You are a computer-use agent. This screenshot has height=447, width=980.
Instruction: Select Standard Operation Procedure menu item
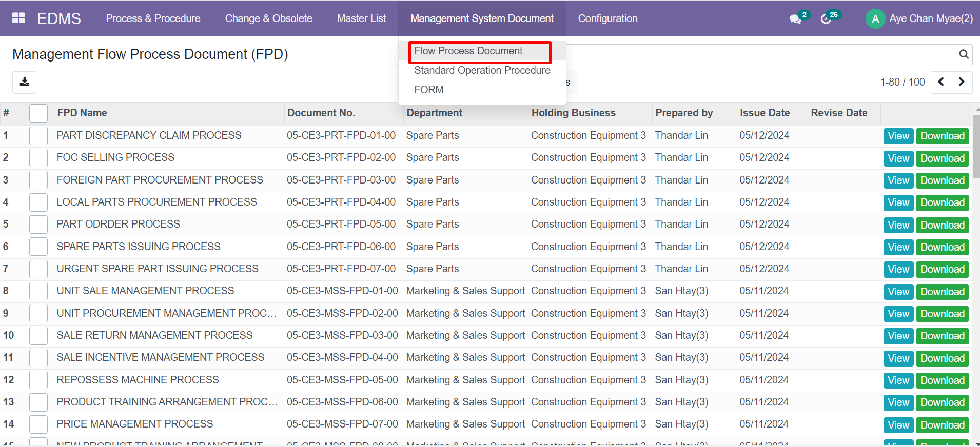coord(482,70)
